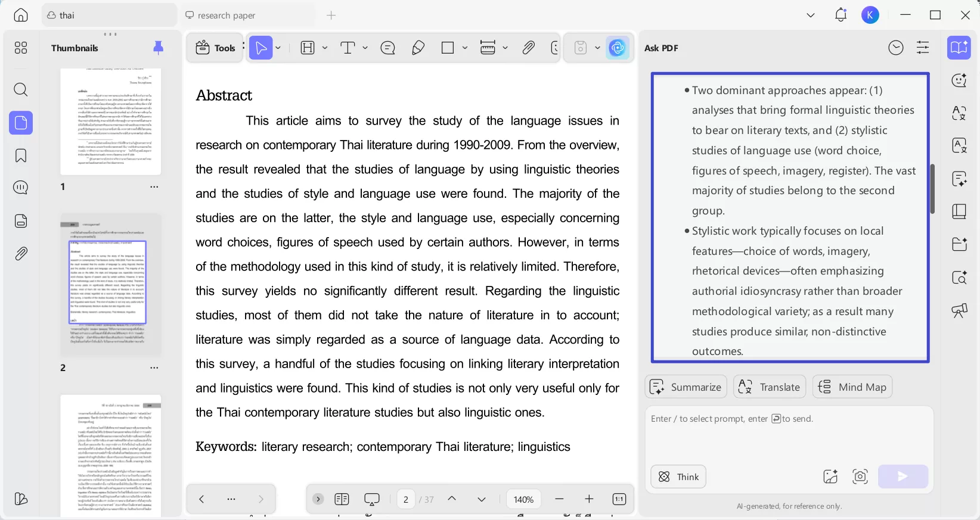980x520 pixels.
Task: Select the pencil drawing tool
Action: tap(418, 48)
